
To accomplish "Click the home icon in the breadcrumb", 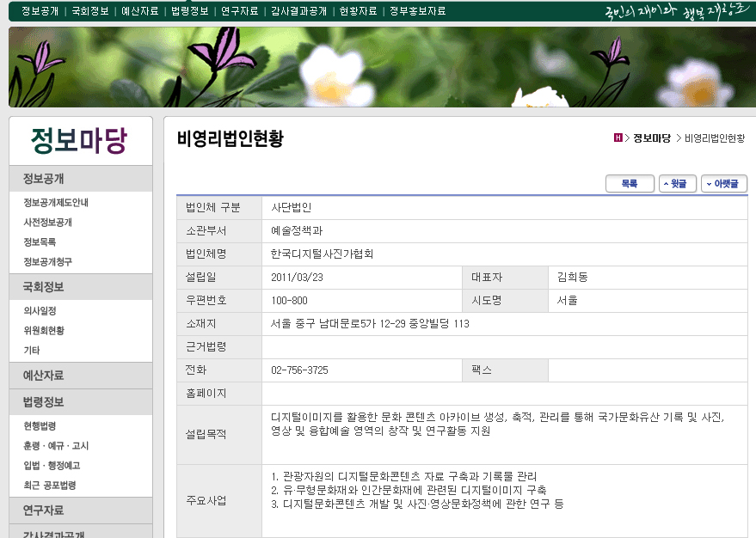I will pos(618,138).
